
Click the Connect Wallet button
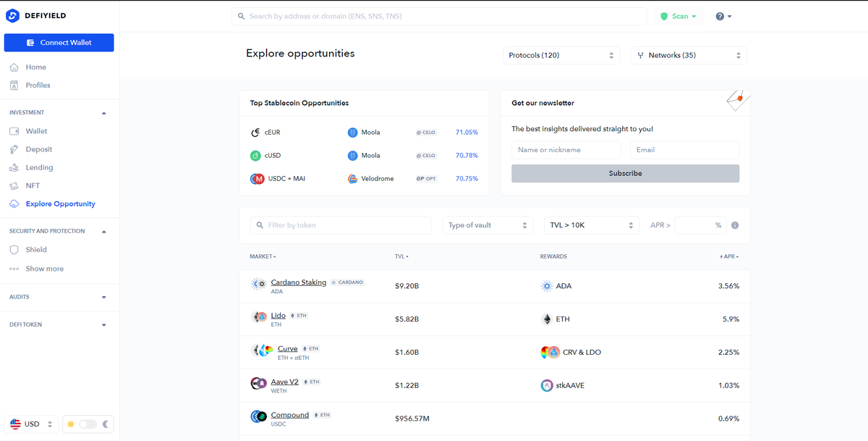pos(59,43)
